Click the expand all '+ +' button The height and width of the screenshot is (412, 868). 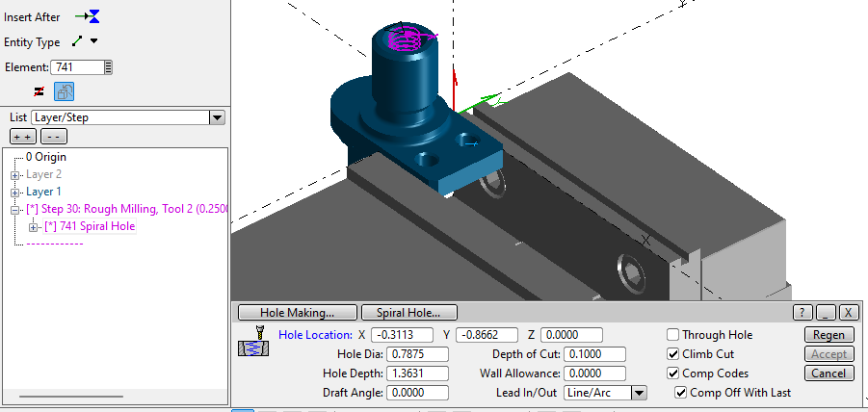tap(22, 136)
